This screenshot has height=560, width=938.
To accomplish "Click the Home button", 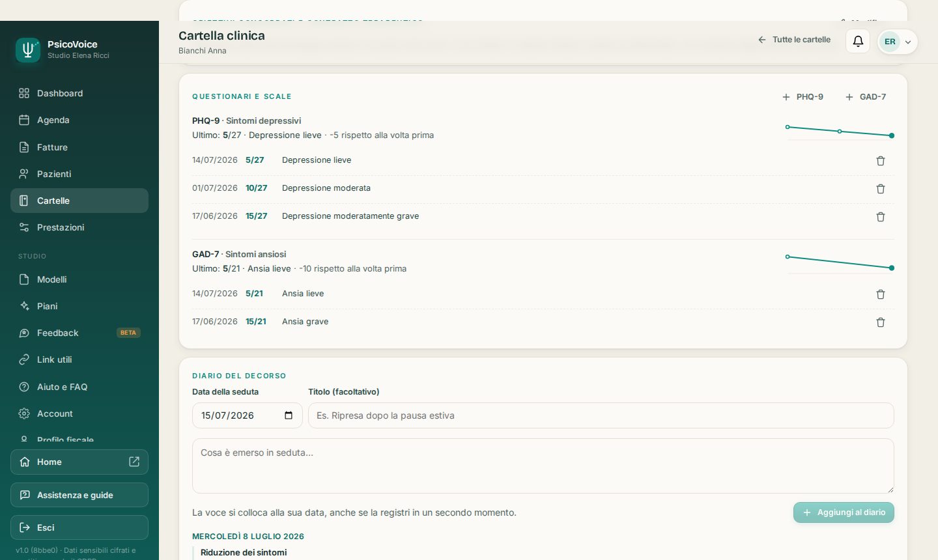I will click(x=79, y=462).
